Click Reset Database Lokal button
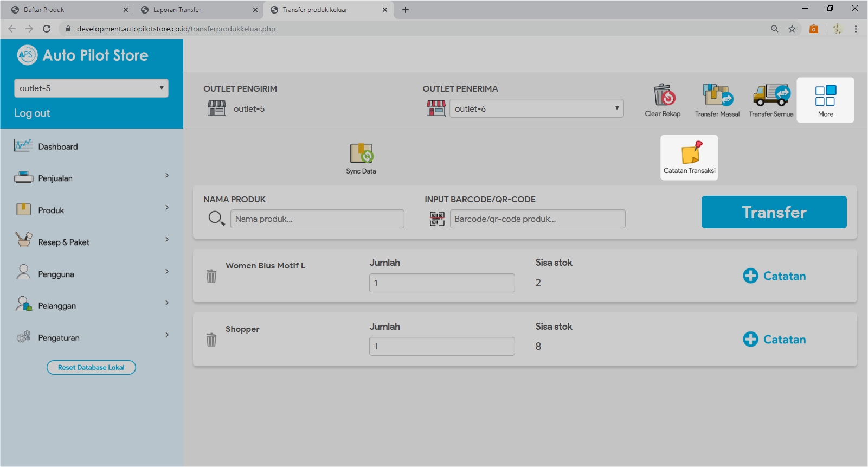This screenshot has height=467, width=868. coord(91,368)
